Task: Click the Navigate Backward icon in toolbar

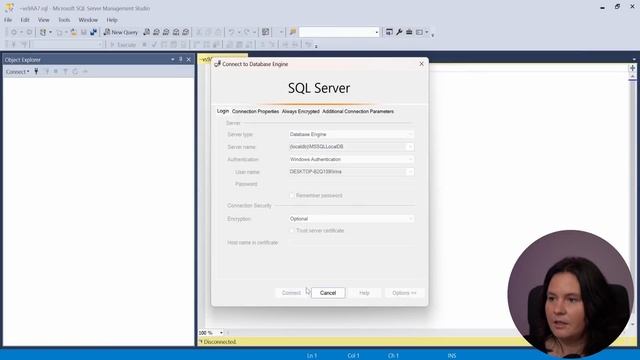Action: tap(13, 32)
